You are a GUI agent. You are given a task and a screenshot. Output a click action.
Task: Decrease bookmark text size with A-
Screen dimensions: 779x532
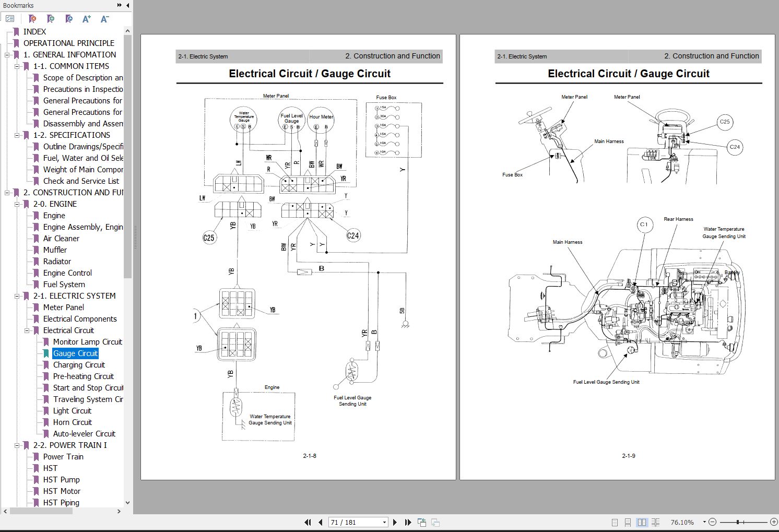[104, 18]
